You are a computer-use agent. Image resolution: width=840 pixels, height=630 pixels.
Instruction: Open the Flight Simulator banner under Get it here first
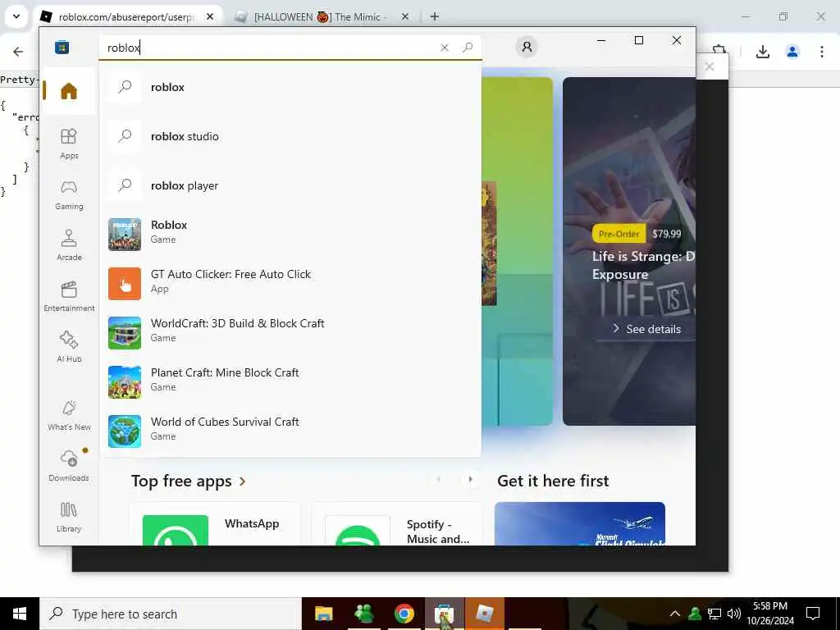point(580,524)
